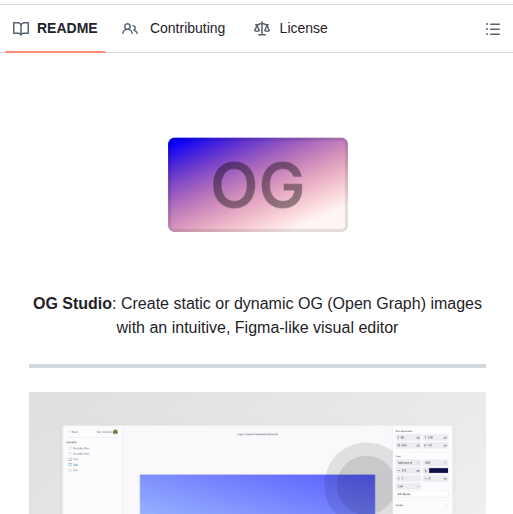Switch to the Contributing tab
513x514 pixels.
coord(174,28)
